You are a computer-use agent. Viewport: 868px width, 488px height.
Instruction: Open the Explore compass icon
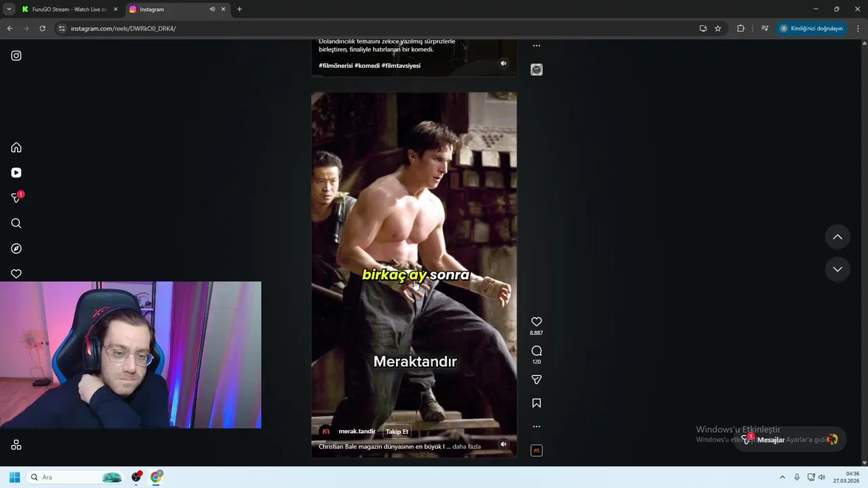click(x=16, y=249)
